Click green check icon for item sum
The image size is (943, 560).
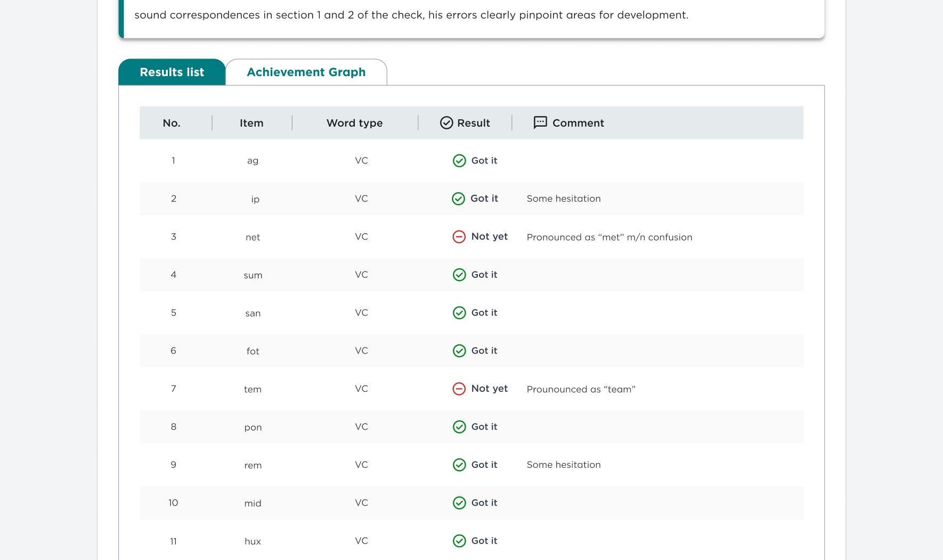tap(459, 275)
